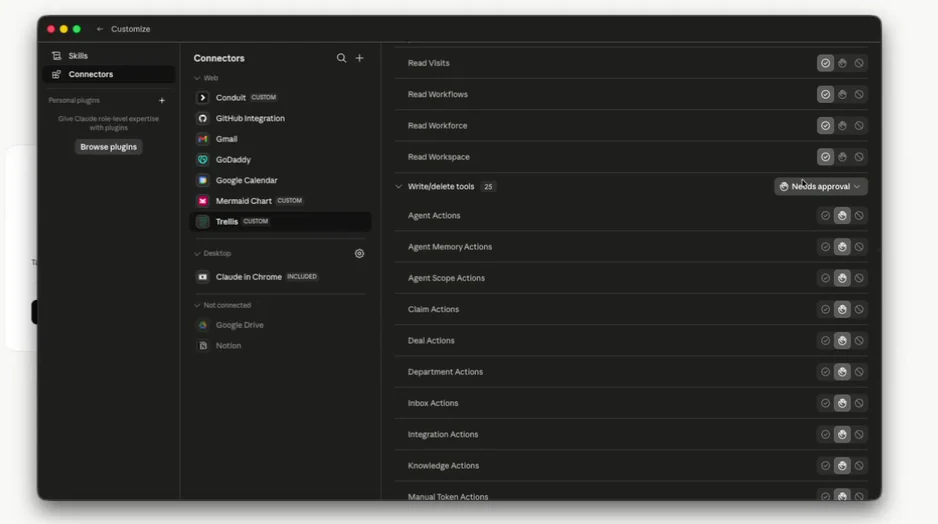This screenshot has width=938, height=524.
Task: Always allow Agent Memory Actions
Action: (x=825, y=247)
